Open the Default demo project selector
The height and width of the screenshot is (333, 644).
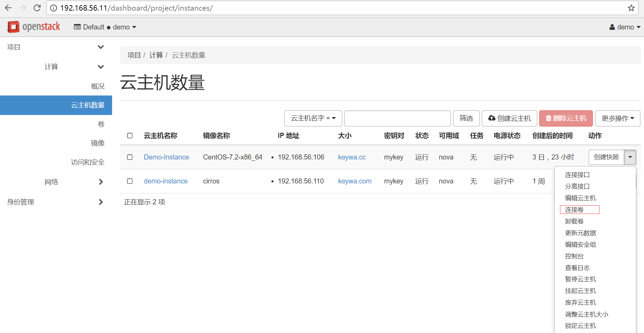(105, 27)
